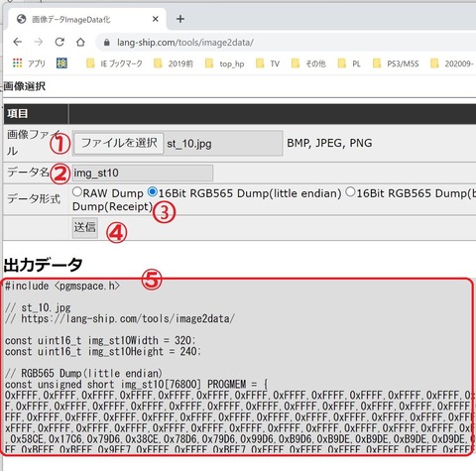Open the アプリ apps shortcut

(x=29, y=63)
